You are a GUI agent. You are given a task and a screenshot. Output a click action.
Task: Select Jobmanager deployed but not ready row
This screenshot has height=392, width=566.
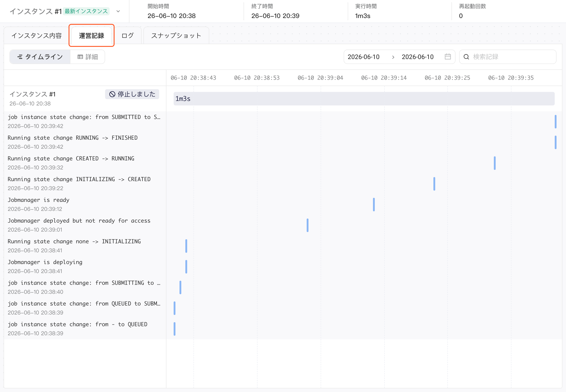click(85, 225)
